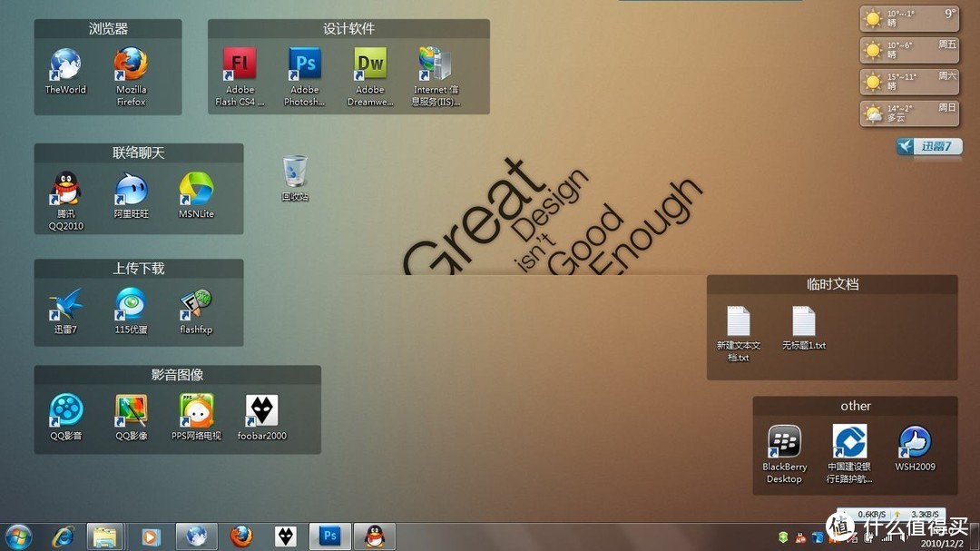Click the 设计软件 group title

point(348,29)
